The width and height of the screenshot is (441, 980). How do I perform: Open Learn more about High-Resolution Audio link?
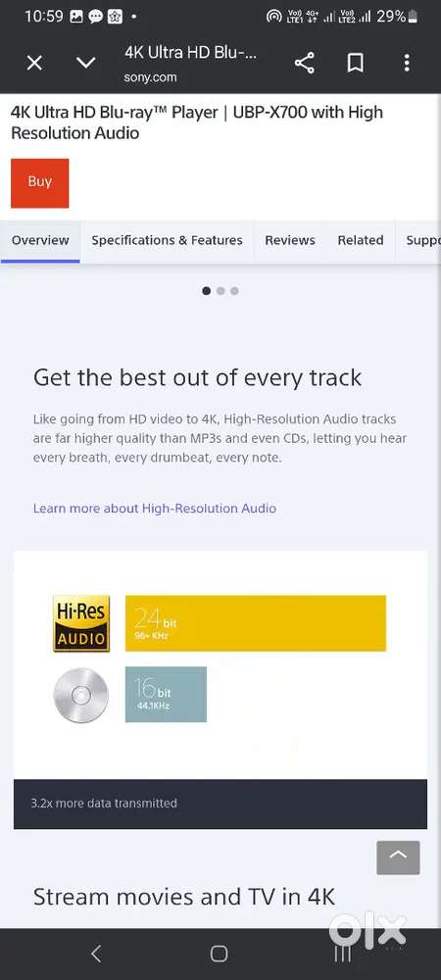(154, 508)
